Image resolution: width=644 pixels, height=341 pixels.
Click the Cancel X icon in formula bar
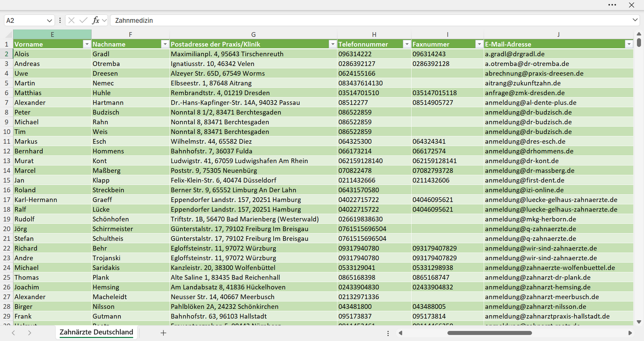pyautogui.click(x=71, y=20)
